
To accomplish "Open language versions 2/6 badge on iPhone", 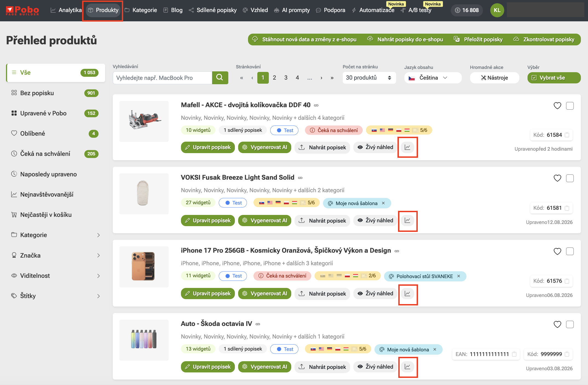I will click(348, 276).
